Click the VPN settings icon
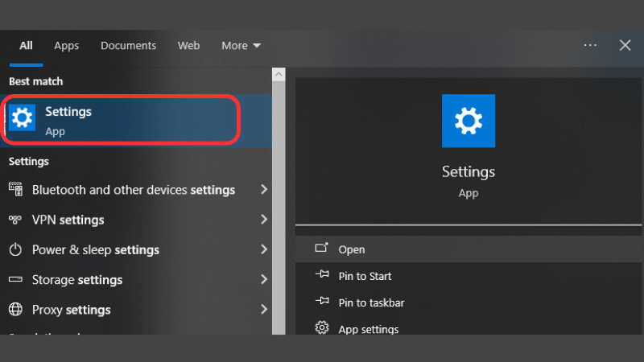The height and width of the screenshot is (362, 644). tap(15, 220)
